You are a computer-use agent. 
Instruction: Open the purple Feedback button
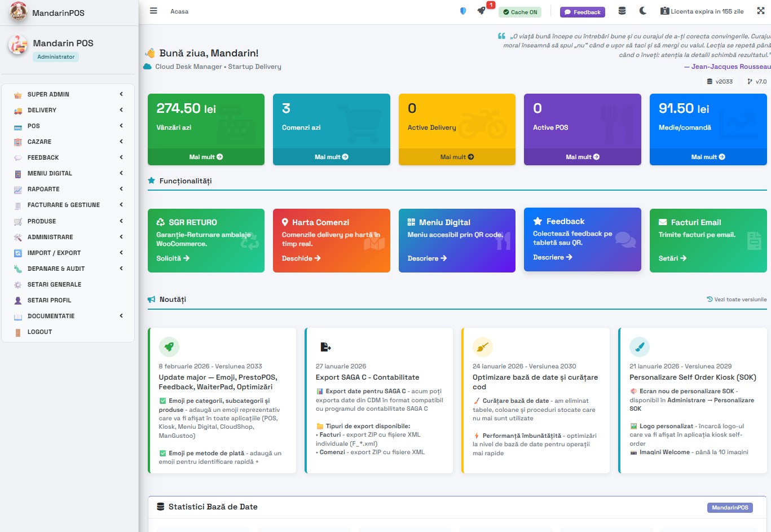point(582,11)
